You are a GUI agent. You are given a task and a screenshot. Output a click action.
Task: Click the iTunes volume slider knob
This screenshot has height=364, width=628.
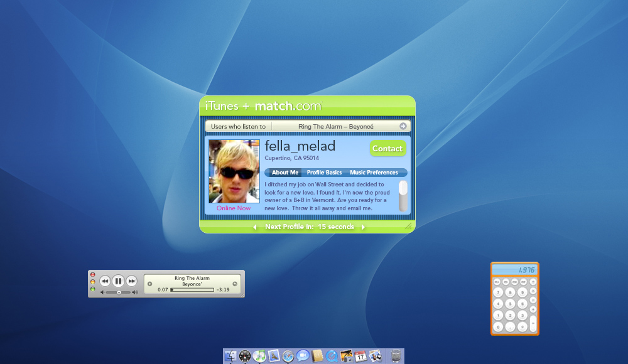click(119, 292)
